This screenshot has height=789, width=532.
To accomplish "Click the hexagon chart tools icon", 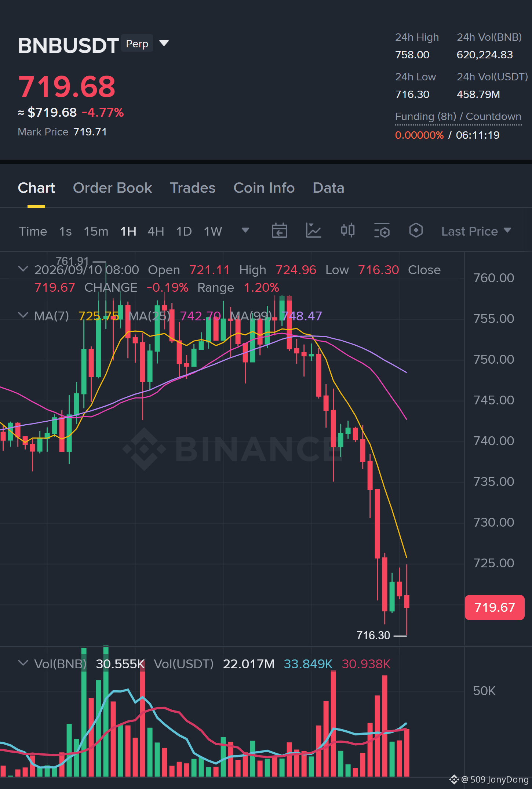I will tap(416, 231).
